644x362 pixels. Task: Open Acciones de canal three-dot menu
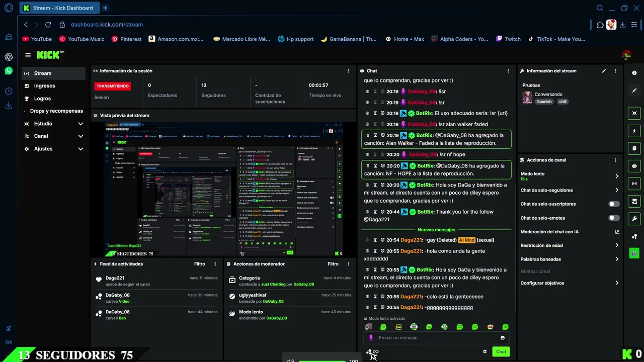pyautogui.click(x=615, y=160)
